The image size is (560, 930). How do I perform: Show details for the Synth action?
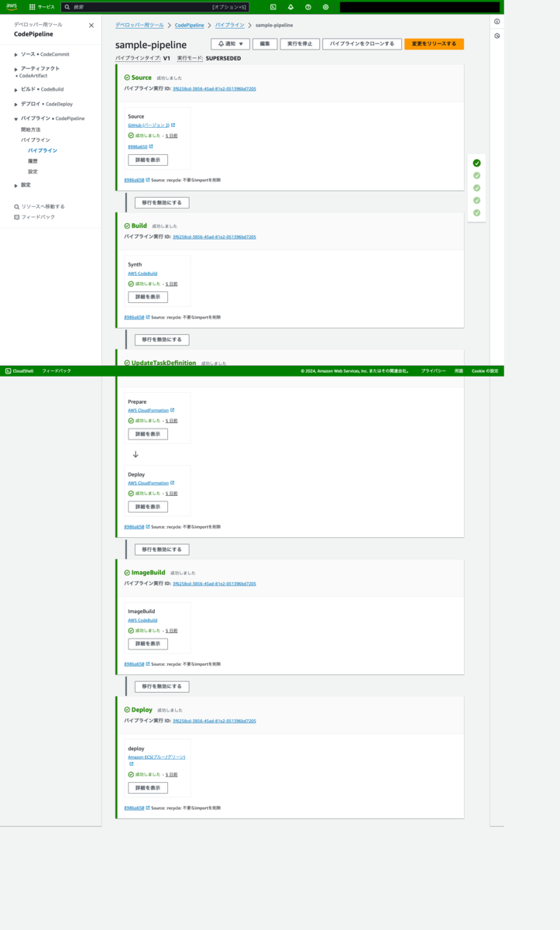click(148, 297)
